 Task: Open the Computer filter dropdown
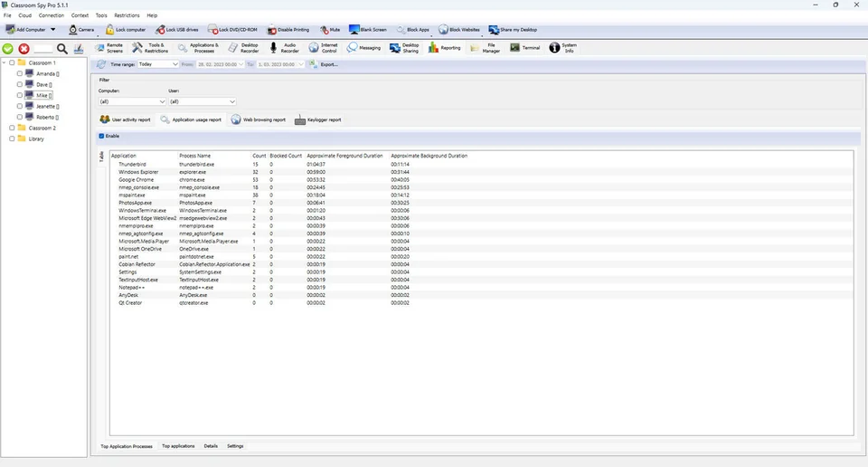[x=132, y=101]
